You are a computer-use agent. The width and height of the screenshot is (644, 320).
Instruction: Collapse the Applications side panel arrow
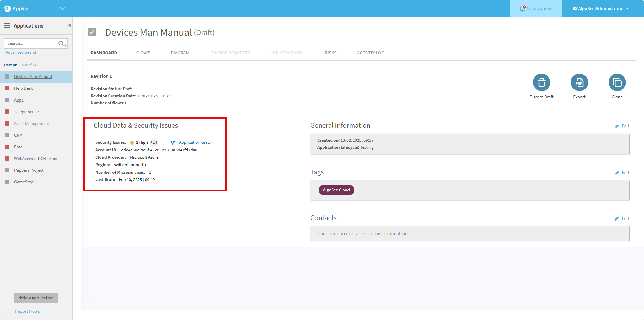[x=69, y=25]
